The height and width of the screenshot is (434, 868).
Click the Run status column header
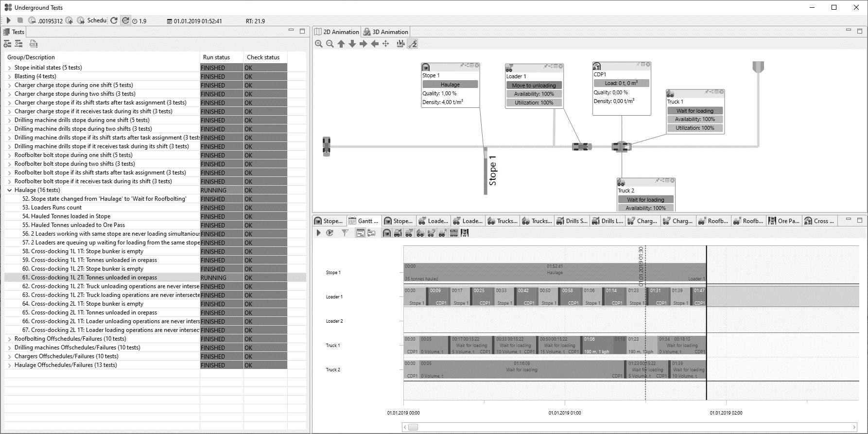222,57
